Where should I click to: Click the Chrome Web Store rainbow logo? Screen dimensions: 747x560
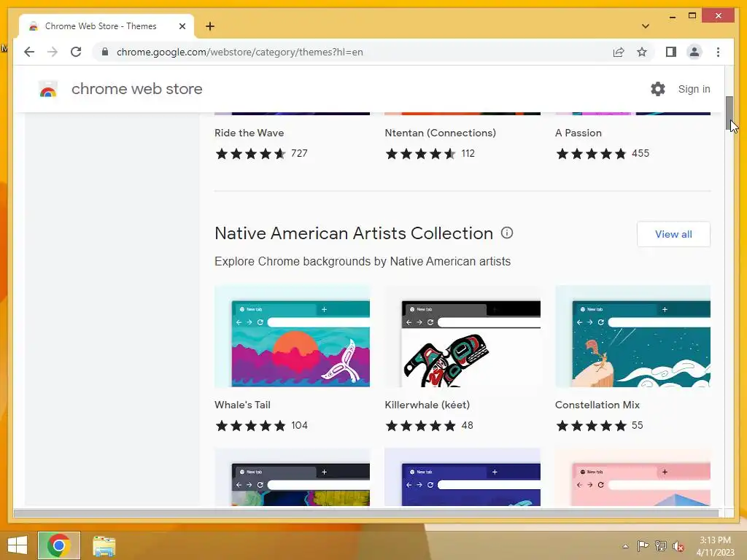point(48,89)
